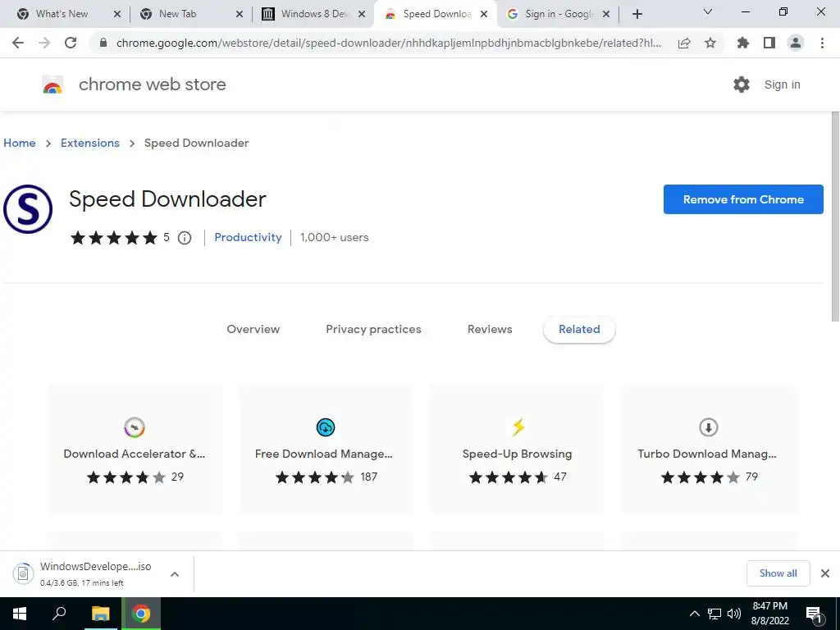Open the Productivity category link
840x630 pixels.
pos(248,237)
